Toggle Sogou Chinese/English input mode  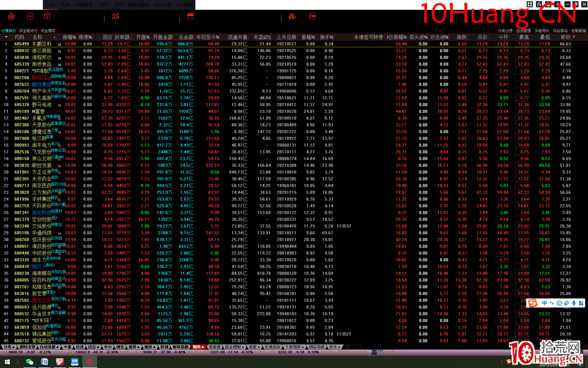tap(544, 303)
